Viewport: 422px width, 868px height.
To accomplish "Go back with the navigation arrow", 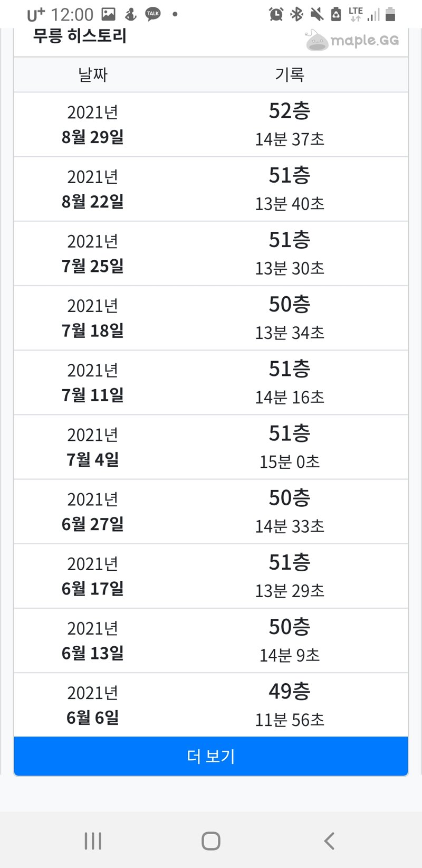I will [x=329, y=841].
